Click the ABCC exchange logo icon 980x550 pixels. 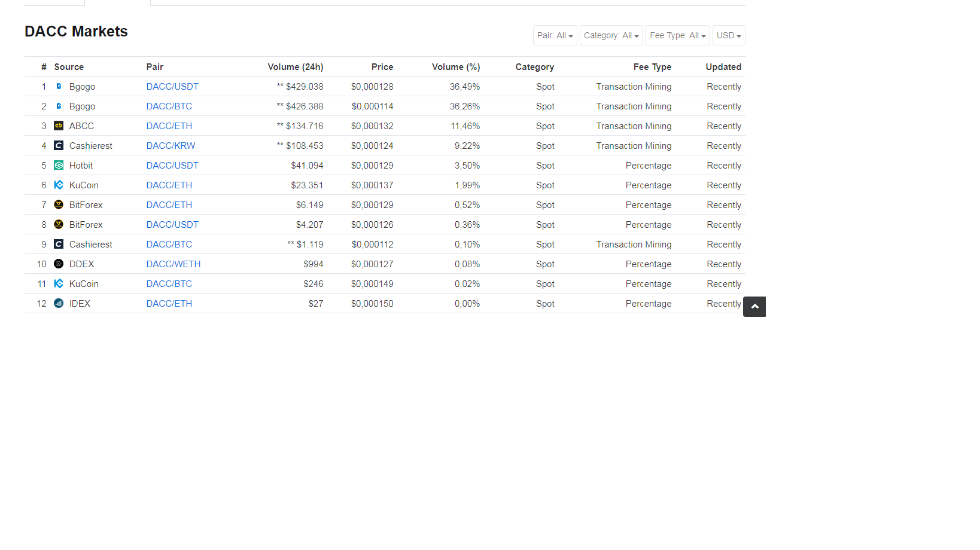pos(59,126)
